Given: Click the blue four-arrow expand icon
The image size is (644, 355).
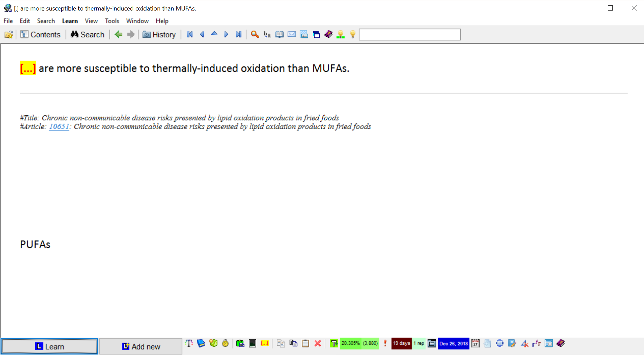Looking at the screenshot, I should [x=500, y=343].
